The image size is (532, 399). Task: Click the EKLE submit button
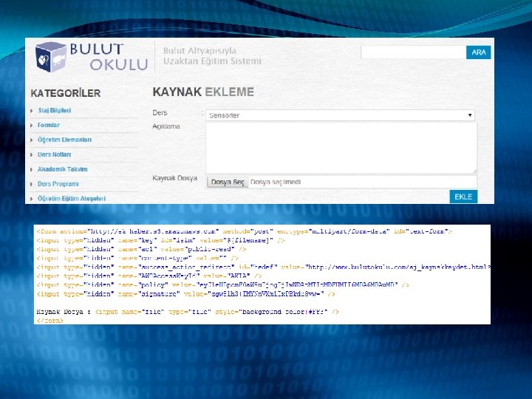click(463, 197)
